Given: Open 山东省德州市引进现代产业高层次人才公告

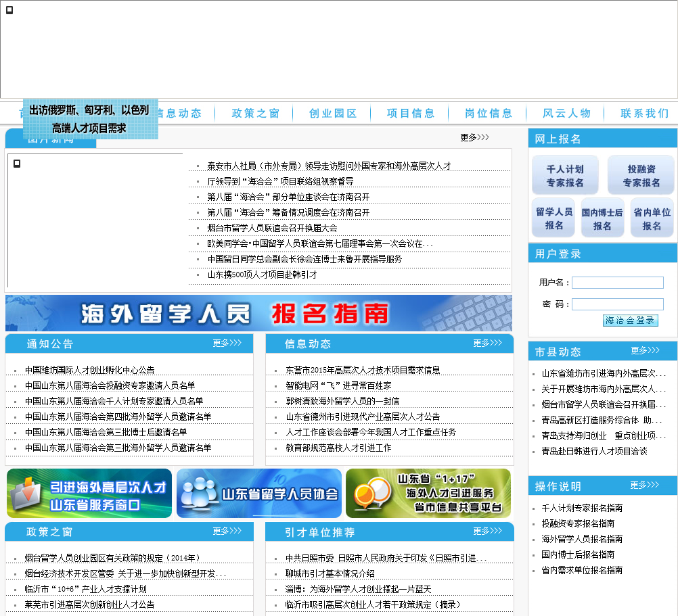Looking at the screenshot, I should coord(363,417).
